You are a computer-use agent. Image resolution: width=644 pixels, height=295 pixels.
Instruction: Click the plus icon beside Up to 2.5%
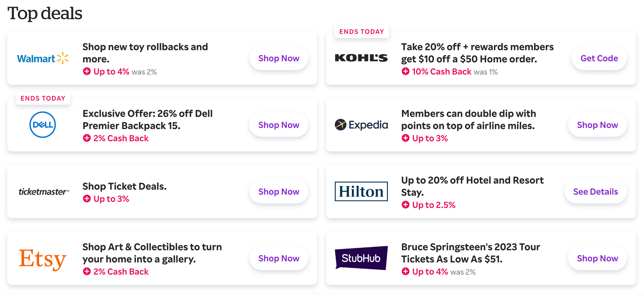tap(406, 205)
